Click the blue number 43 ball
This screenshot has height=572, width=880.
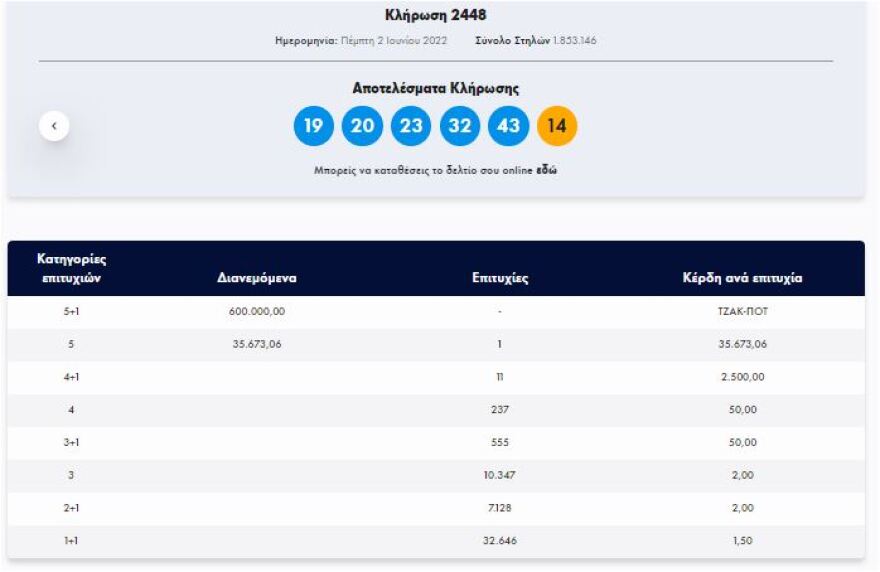click(x=508, y=126)
